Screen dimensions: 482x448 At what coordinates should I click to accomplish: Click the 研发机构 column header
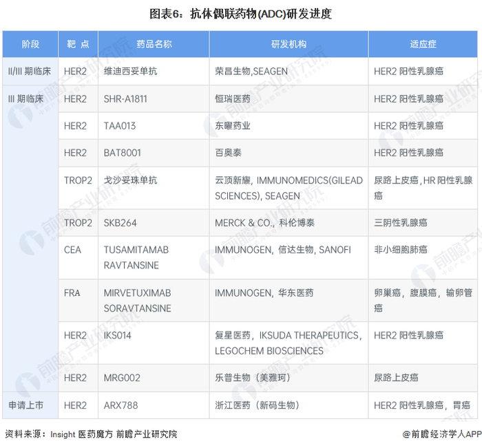click(289, 44)
